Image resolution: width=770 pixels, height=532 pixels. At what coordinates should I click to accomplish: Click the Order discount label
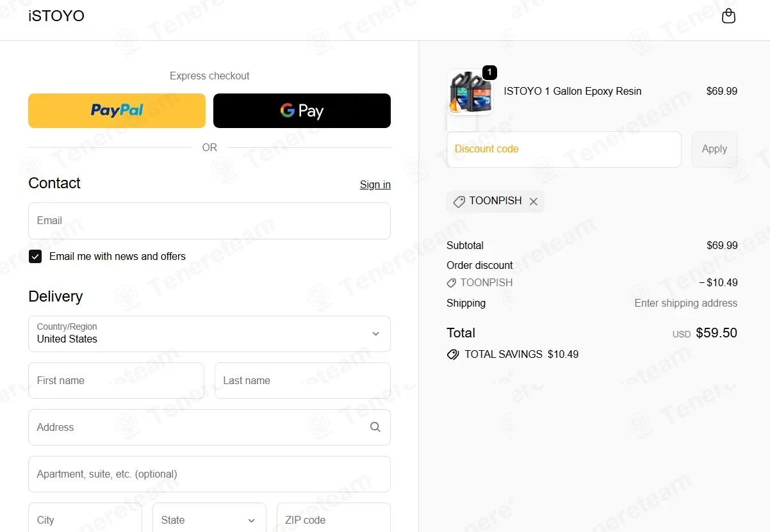pyautogui.click(x=480, y=265)
